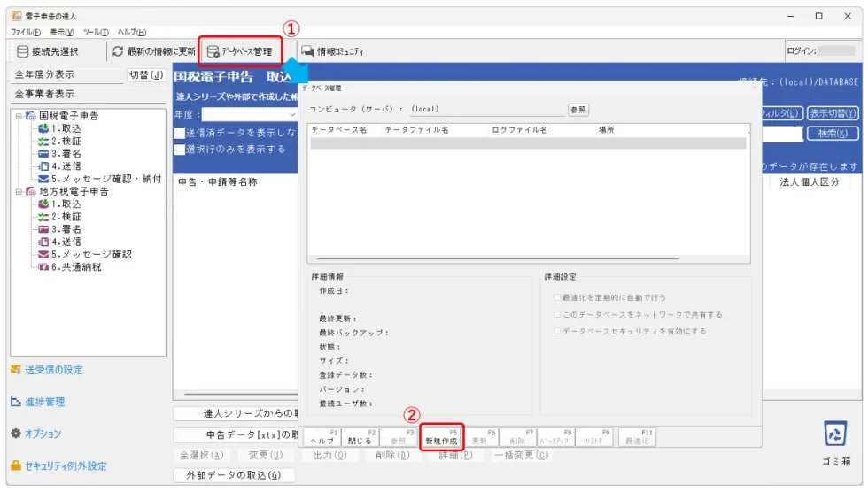Screen dimensions: 868x492
Task: Collapse the 地方税電子申告 tree node
Action: pyautogui.click(x=19, y=191)
